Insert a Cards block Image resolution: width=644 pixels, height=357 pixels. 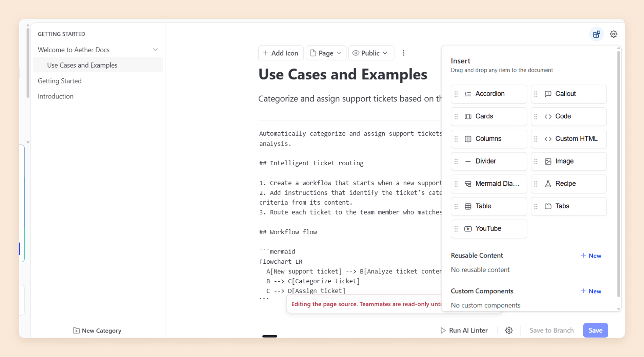[x=489, y=116]
